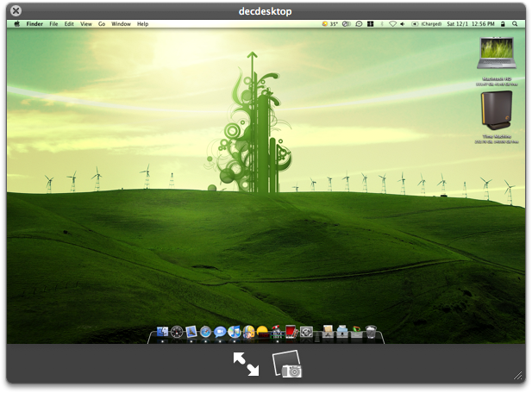The height and width of the screenshot is (393, 532).
Task: Enter full screen with the diagonal arrows
Action: [x=246, y=365]
